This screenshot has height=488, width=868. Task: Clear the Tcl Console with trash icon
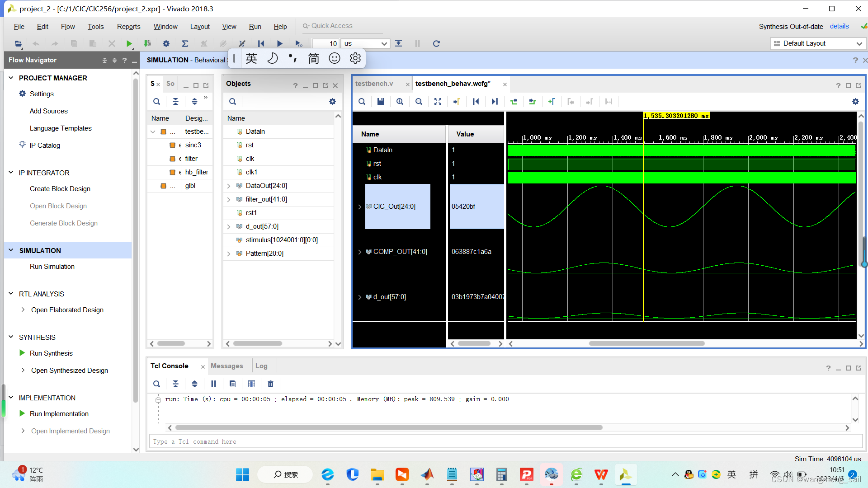click(x=270, y=384)
